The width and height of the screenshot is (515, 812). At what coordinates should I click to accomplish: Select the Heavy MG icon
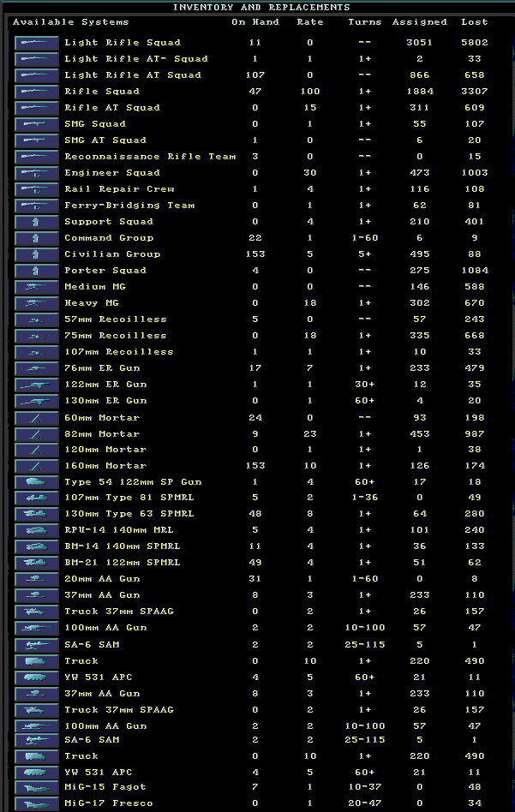pos(36,303)
